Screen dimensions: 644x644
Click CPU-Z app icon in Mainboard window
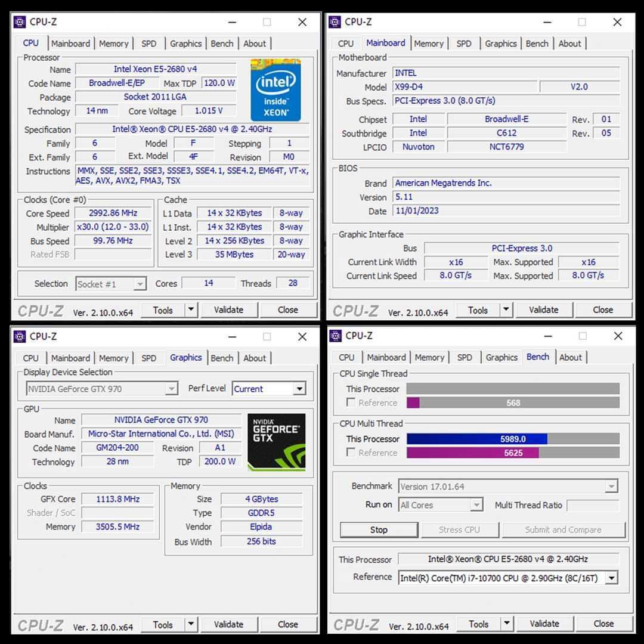click(x=335, y=22)
